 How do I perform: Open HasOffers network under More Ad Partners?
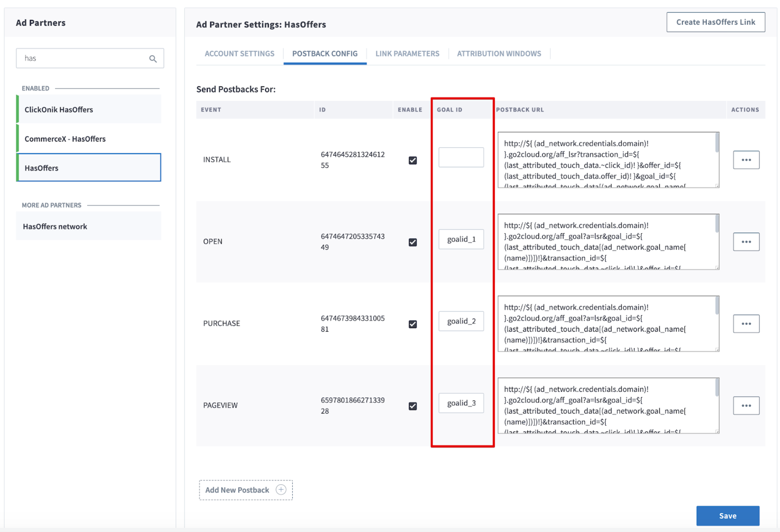point(88,226)
